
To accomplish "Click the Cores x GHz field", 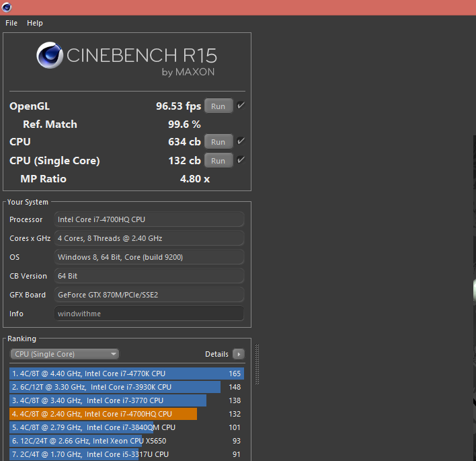I will (x=149, y=238).
